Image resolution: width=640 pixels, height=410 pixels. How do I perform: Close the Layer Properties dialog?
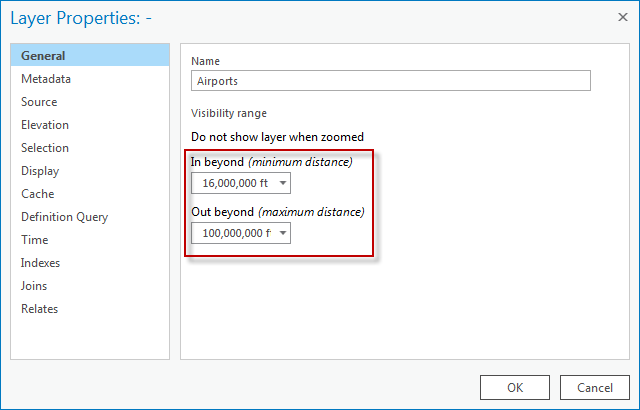[620, 17]
